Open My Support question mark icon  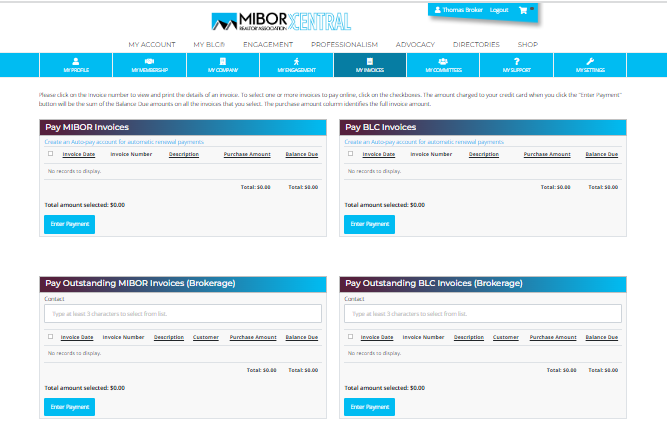[x=516, y=61]
